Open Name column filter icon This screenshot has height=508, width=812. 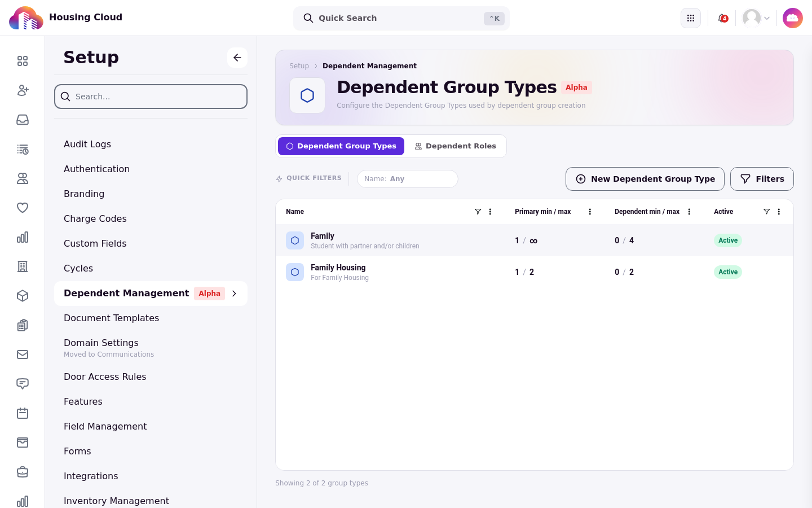click(x=478, y=212)
